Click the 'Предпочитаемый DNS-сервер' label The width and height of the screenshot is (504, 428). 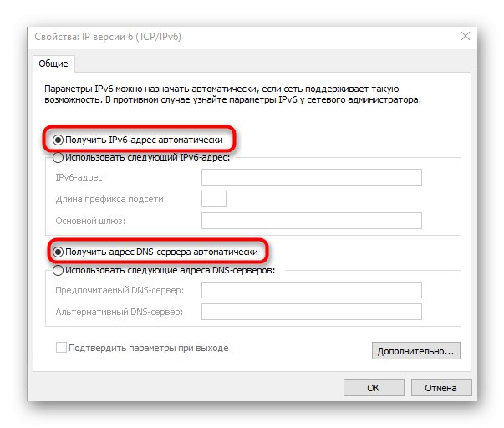point(120,290)
